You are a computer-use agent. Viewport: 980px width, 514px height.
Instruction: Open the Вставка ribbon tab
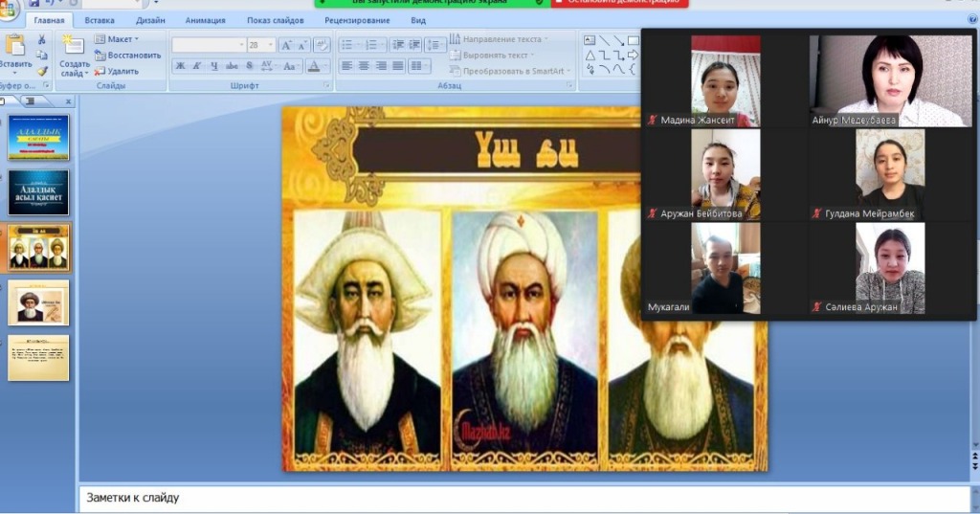(100, 20)
